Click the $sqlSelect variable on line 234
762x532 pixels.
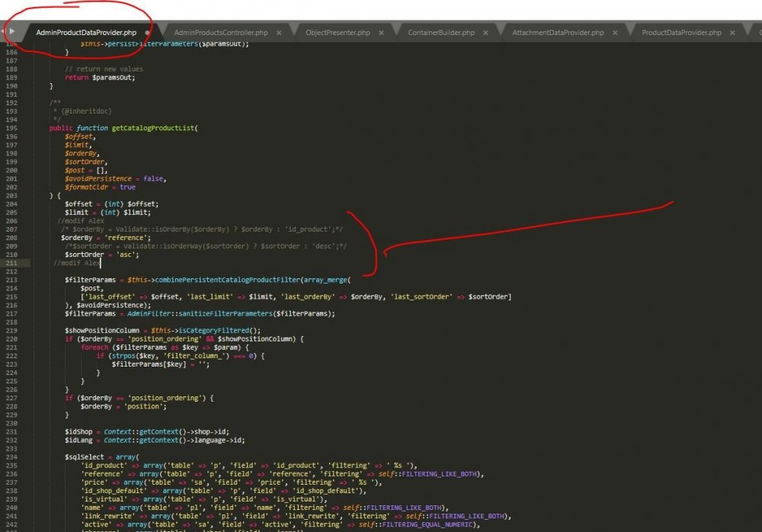85,457
